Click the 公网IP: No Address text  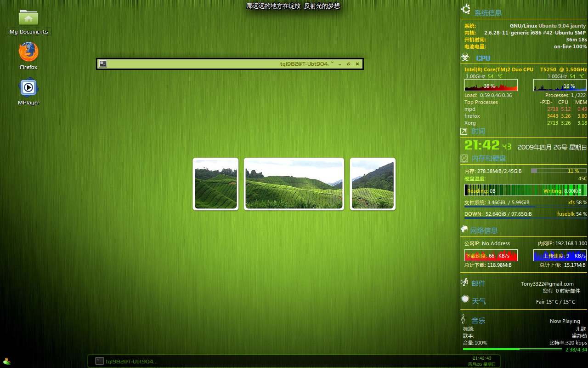click(x=487, y=243)
